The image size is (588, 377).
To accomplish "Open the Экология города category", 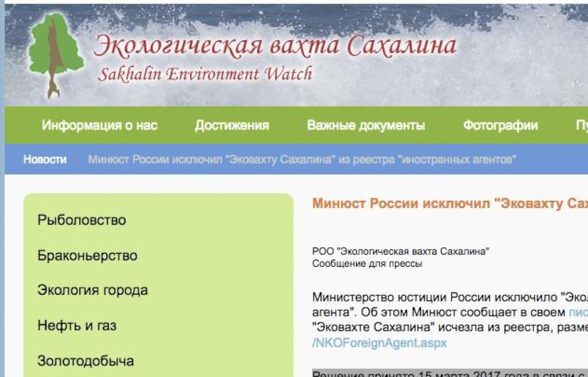I will (92, 290).
